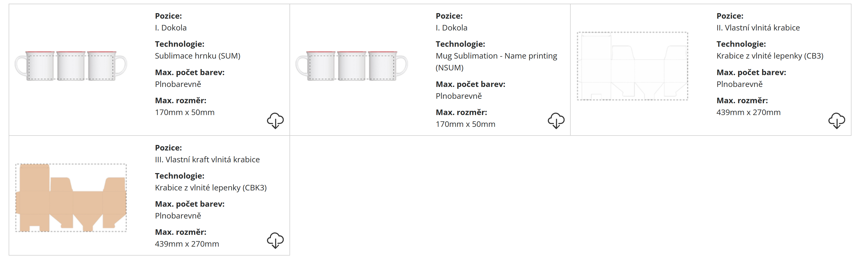Open mug preview image in SUM card

pos(71,66)
